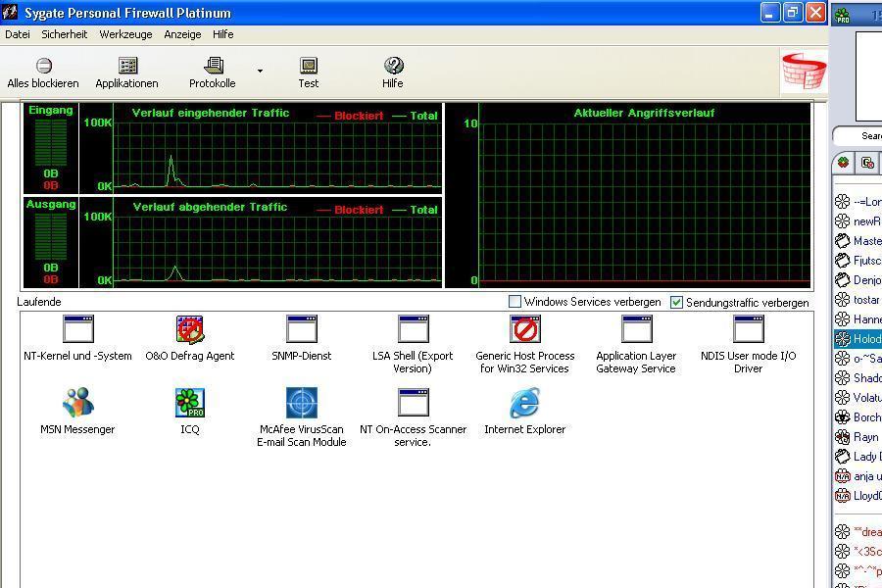Open the Anzeige menu
This screenshot has height=588, width=882.
pyautogui.click(x=182, y=34)
